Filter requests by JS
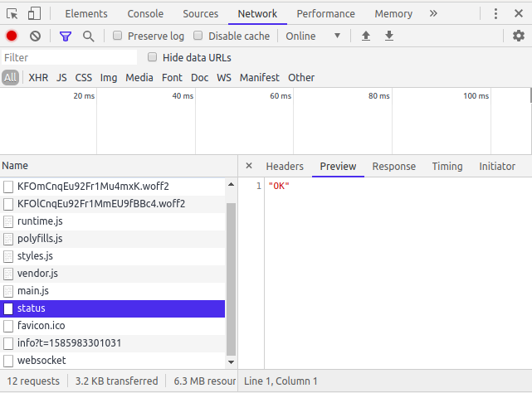The width and height of the screenshot is (532, 393). click(x=61, y=78)
